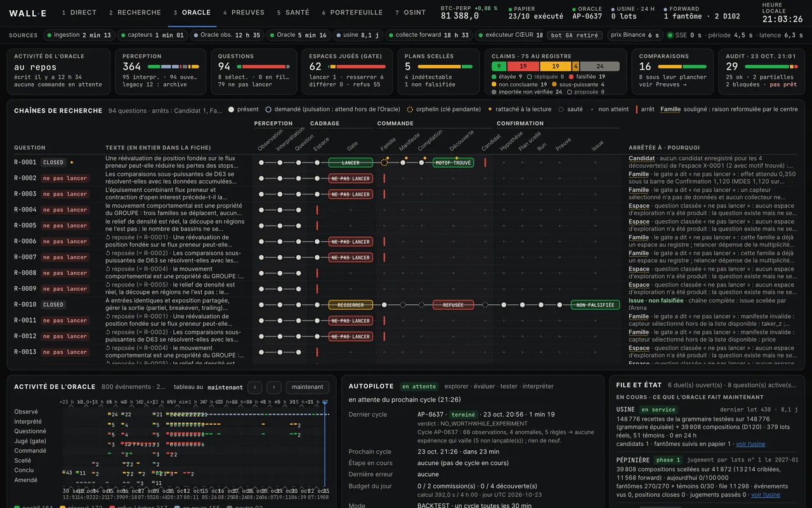Select question row R-0010
The height and width of the screenshot is (508, 812).
pyautogui.click(x=406, y=305)
